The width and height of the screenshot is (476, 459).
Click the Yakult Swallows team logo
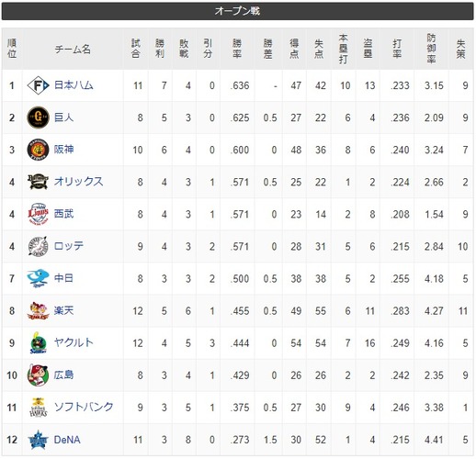[x=38, y=342]
